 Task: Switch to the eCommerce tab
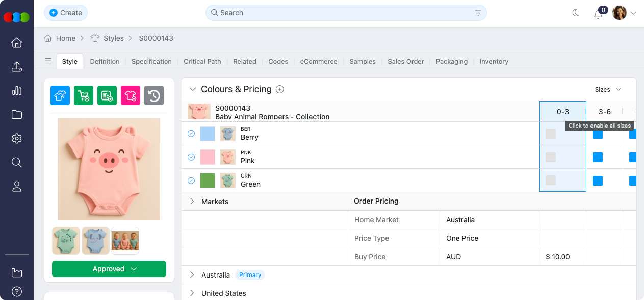coord(318,61)
